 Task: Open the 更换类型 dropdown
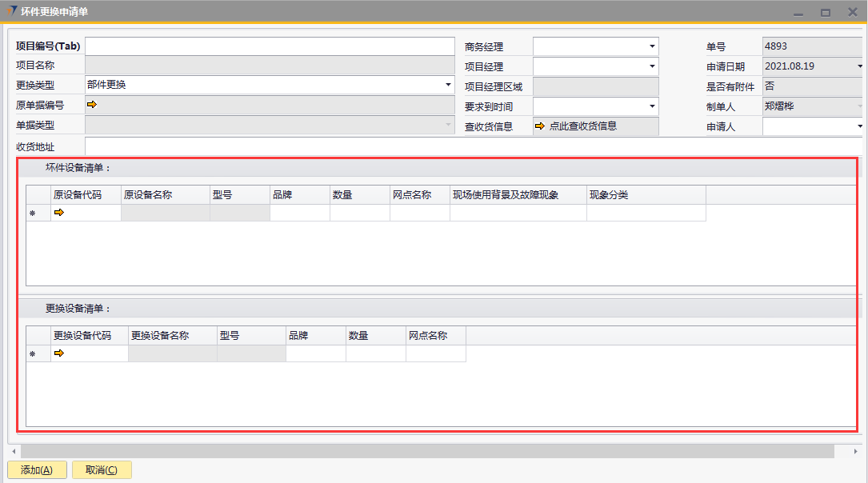448,85
